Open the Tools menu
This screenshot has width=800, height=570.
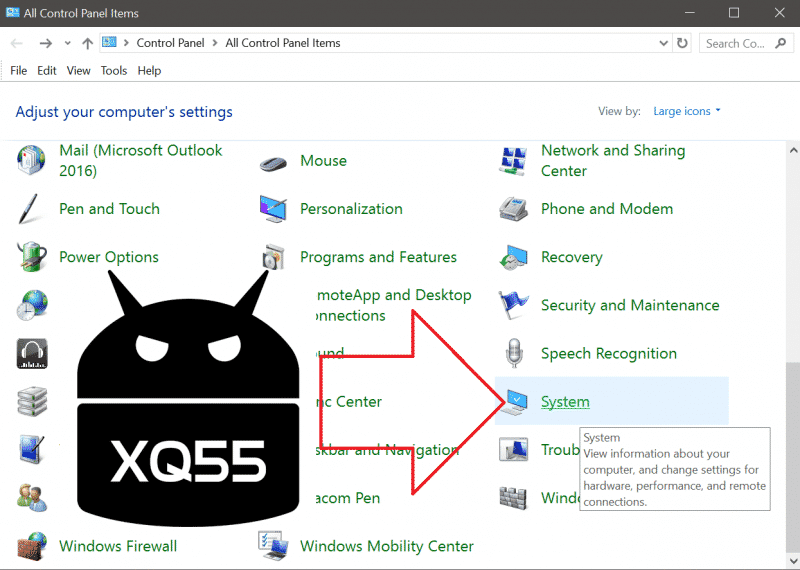[x=114, y=71]
